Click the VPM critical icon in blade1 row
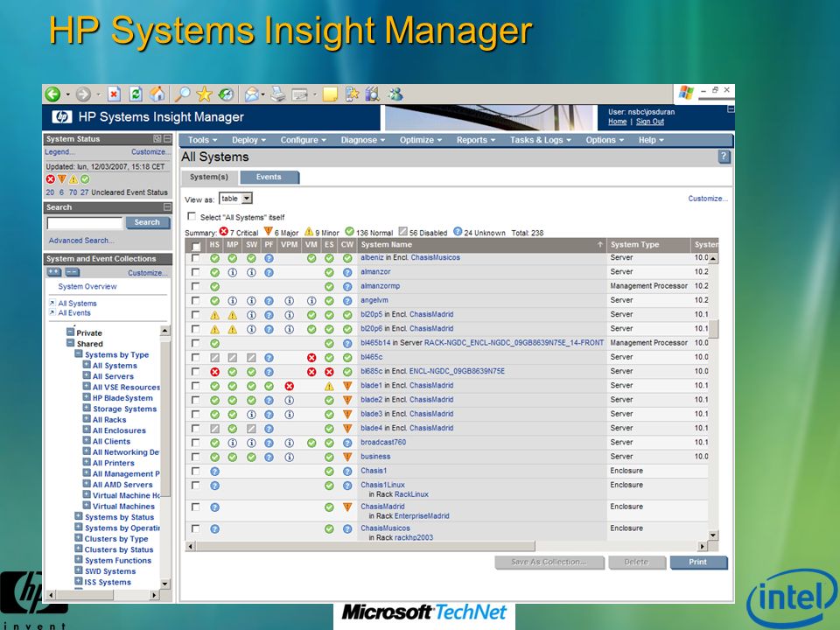The image size is (840, 630). (x=290, y=386)
